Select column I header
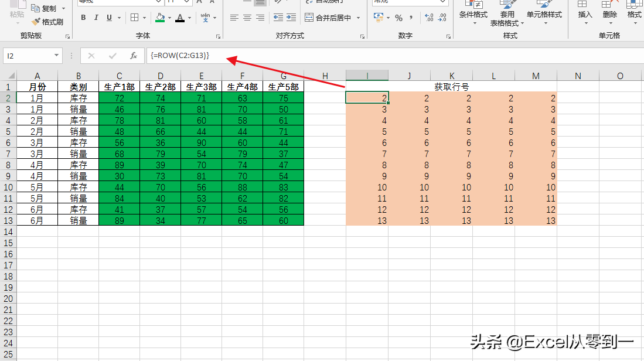The width and height of the screenshot is (644, 361). [x=367, y=76]
